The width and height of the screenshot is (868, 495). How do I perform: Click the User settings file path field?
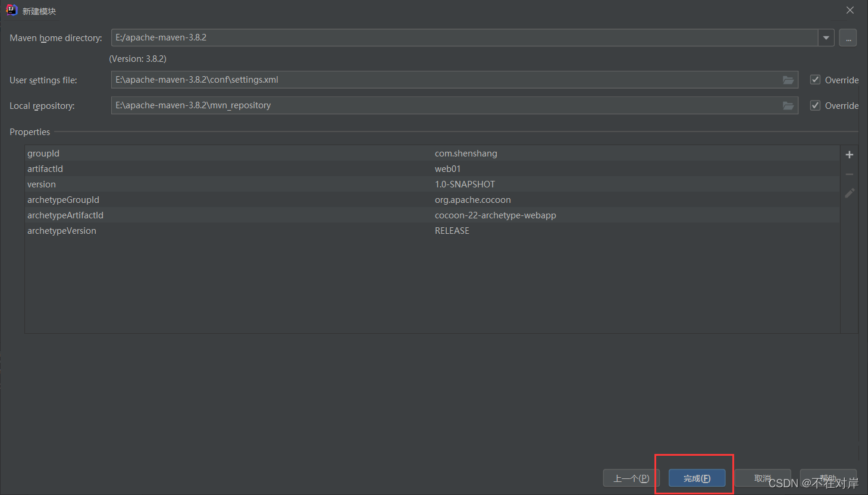[455, 80]
